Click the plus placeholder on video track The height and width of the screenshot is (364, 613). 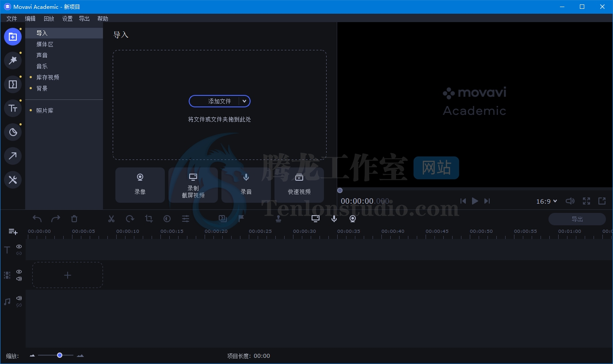point(68,275)
